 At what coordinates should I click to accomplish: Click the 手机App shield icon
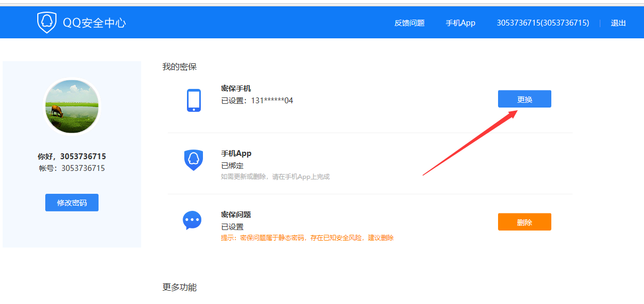[194, 160]
